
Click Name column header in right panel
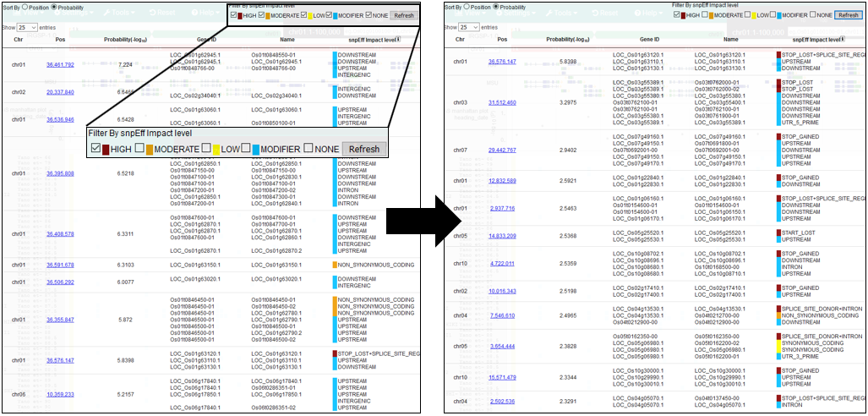coord(730,40)
